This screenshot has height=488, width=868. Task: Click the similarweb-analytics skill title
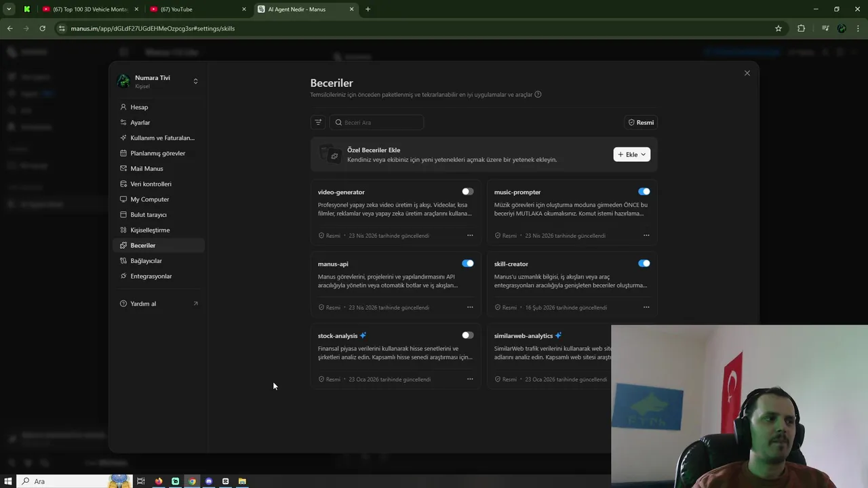pyautogui.click(x=524, y=336)
